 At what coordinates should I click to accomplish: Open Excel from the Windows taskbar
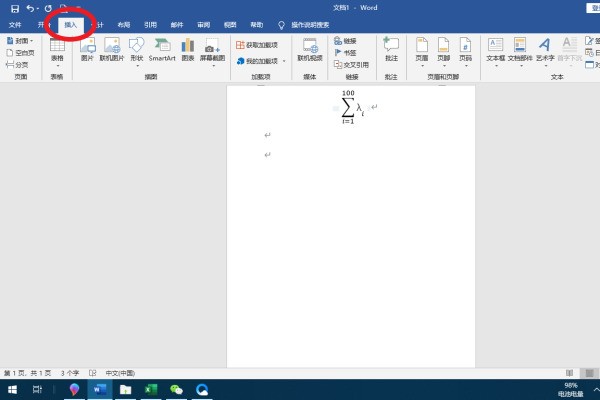tap(152, 389)
